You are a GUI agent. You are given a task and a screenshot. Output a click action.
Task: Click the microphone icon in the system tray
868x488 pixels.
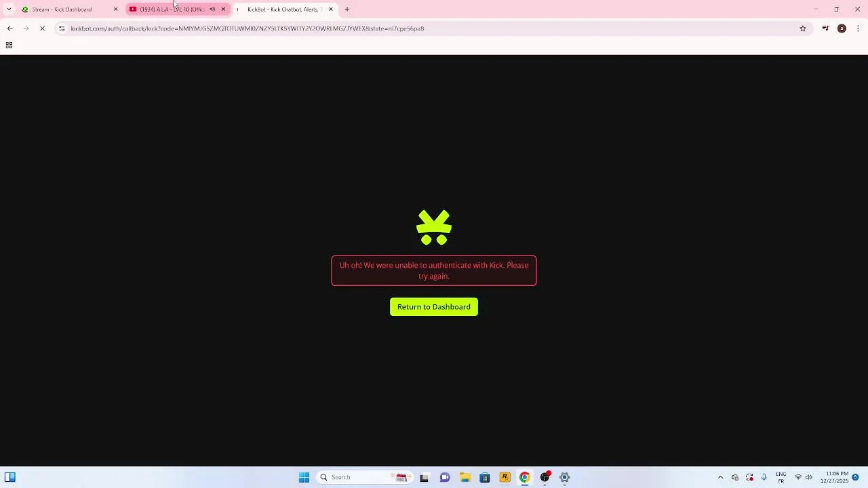pyautogui.click(x=764, y=477)
